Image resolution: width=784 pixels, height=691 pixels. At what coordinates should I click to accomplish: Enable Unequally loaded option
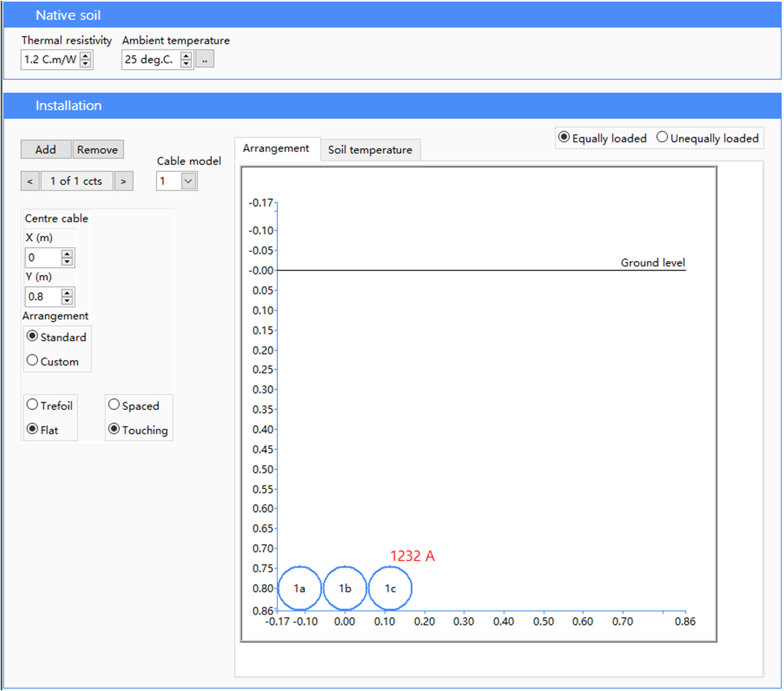(663, 138)
